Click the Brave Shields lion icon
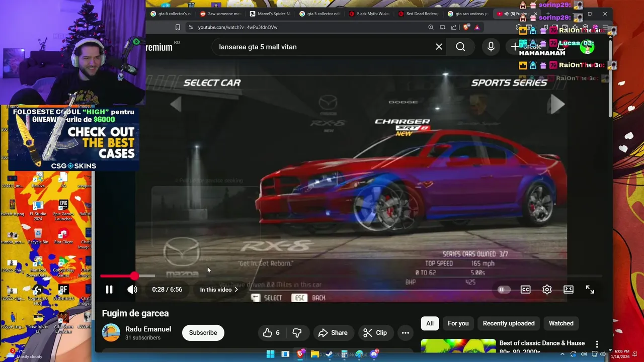The image size is (644, 362). pos(466,27)
